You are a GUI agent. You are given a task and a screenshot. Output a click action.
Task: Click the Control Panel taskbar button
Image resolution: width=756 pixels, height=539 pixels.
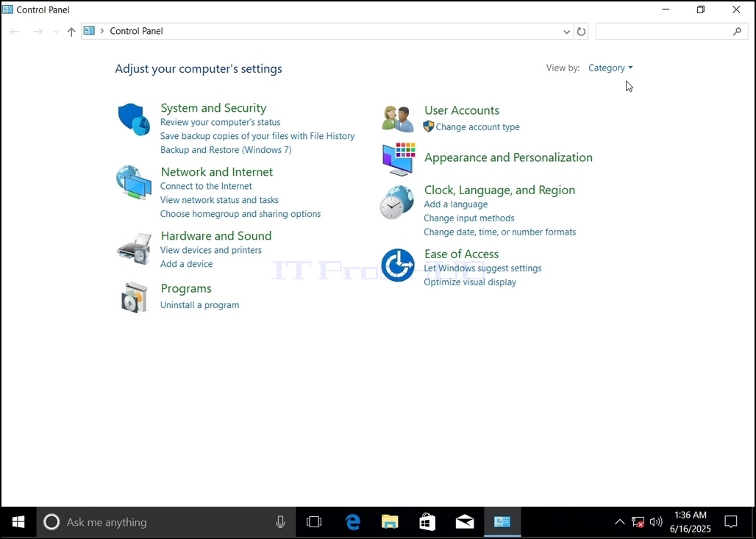coord(502,522)
